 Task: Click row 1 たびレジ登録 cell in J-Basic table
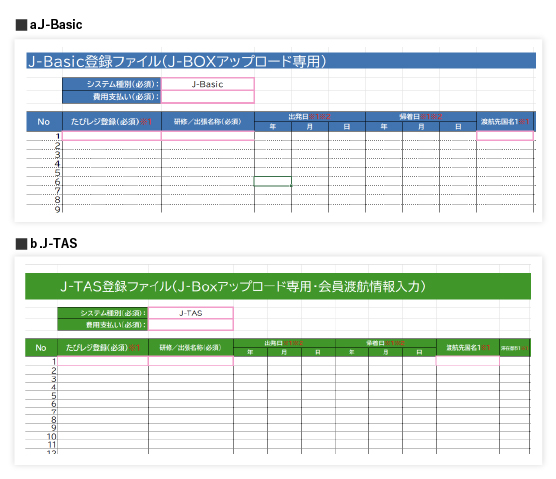(x=112, y=136)
